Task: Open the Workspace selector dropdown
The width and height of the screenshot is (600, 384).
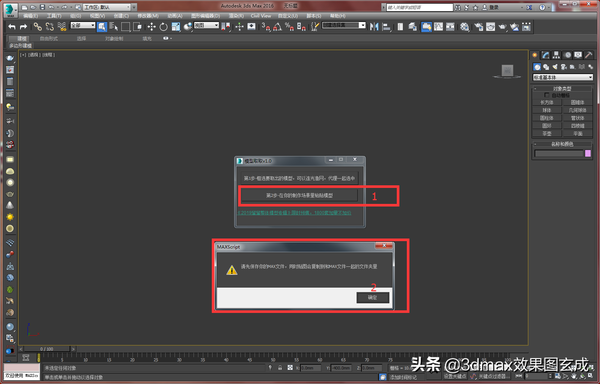Action: click(107, 7)
